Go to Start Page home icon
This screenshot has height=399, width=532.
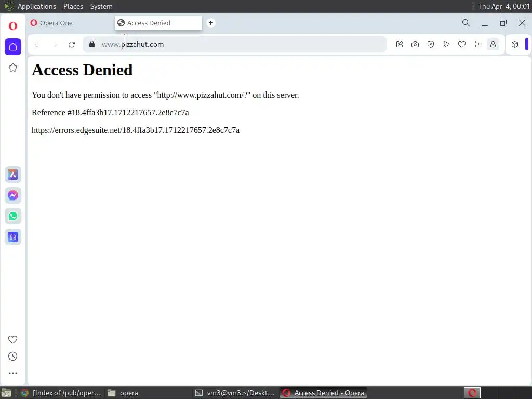[x=13, y=47]
